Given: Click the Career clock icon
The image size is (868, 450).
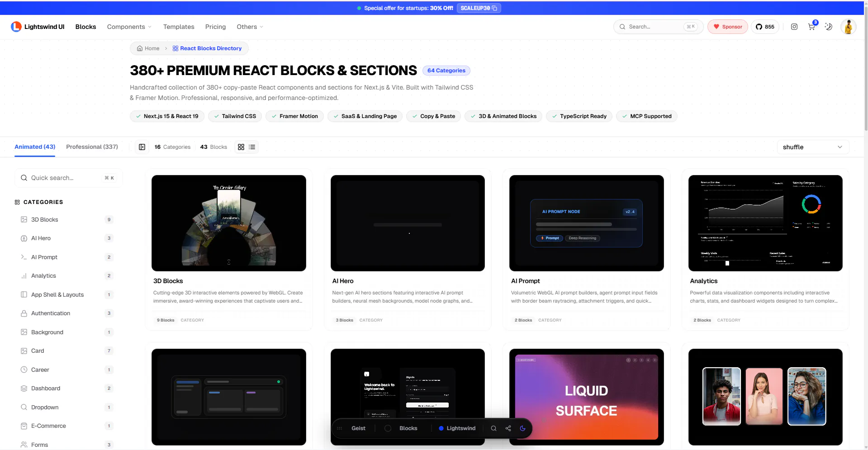Looking at the screenshot, I should point(24,369).
